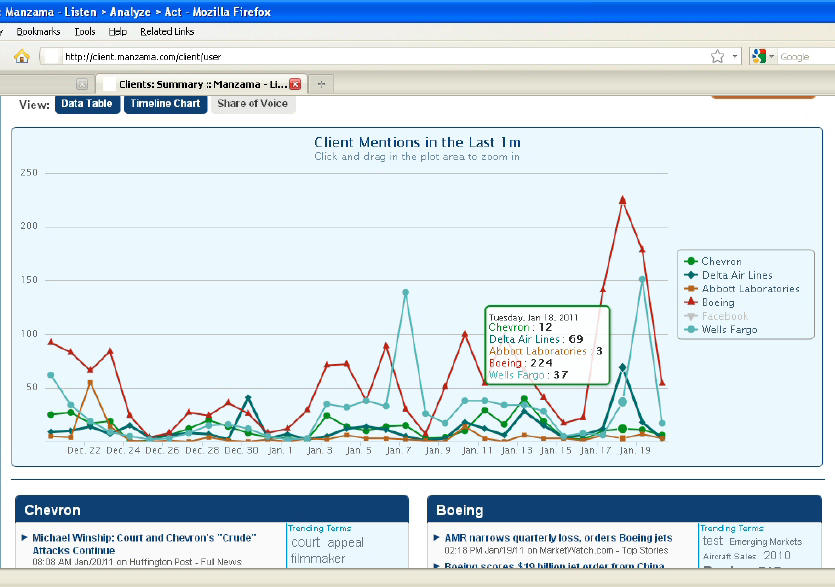Show the hidden Facebook series in legend
Image resolution: width=835 pixels, height=587 pixels.
click(716, 316)
